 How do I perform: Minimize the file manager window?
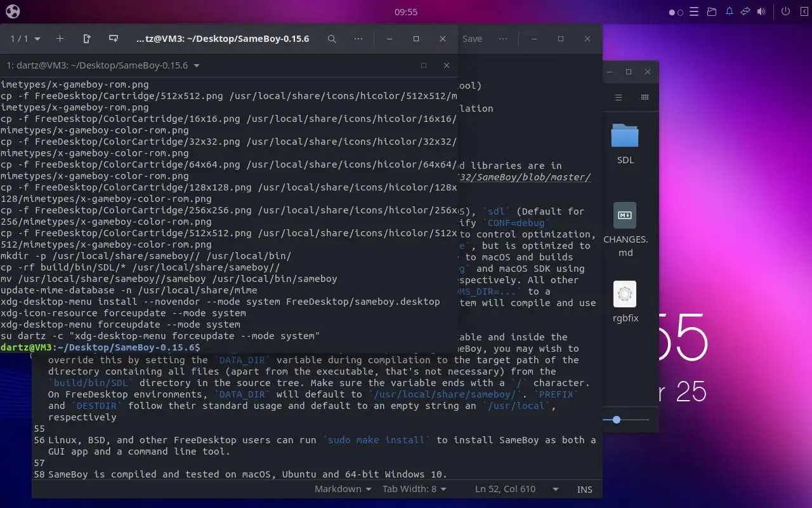(610, 72)
